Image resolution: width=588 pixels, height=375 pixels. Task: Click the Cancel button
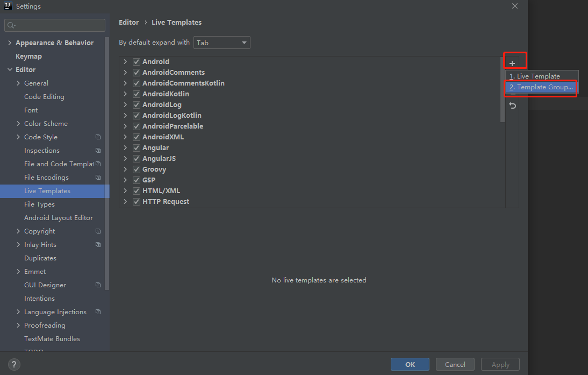tap(455, 364)
